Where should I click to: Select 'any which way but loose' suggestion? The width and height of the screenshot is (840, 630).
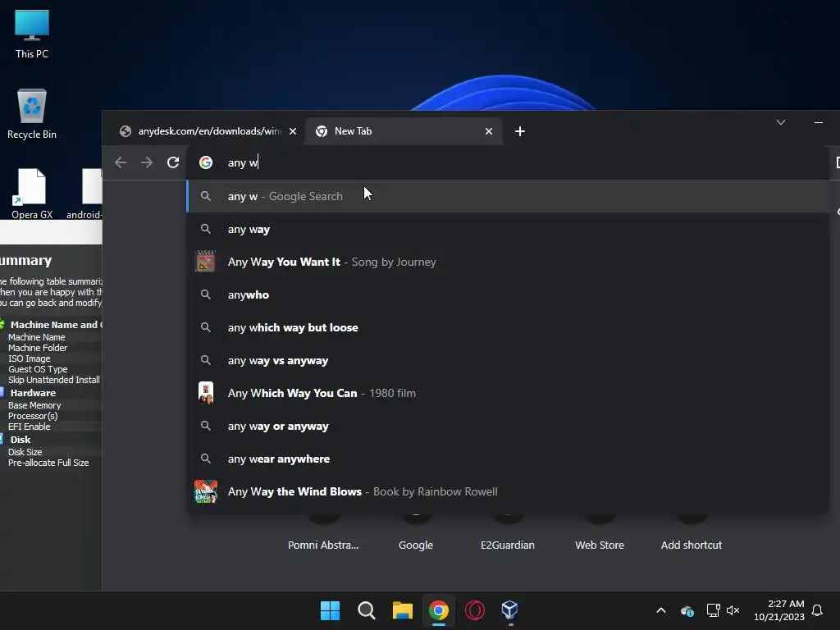(508, 327)
